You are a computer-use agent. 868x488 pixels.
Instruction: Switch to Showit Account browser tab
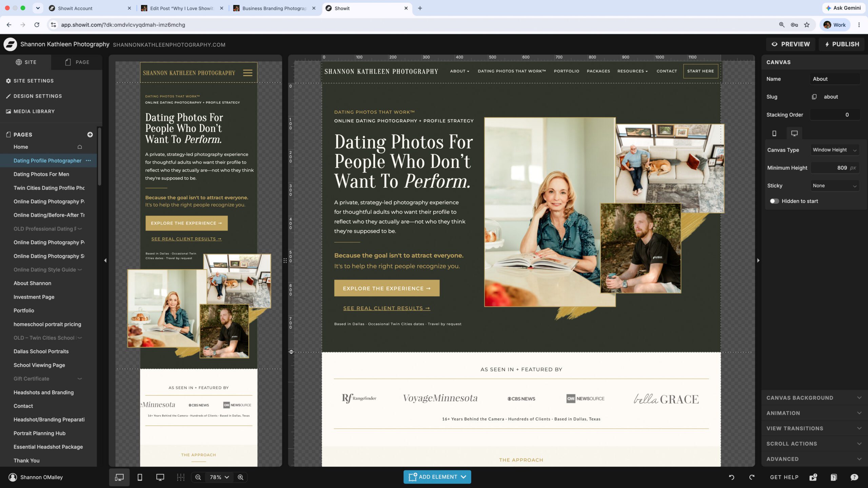90,8
